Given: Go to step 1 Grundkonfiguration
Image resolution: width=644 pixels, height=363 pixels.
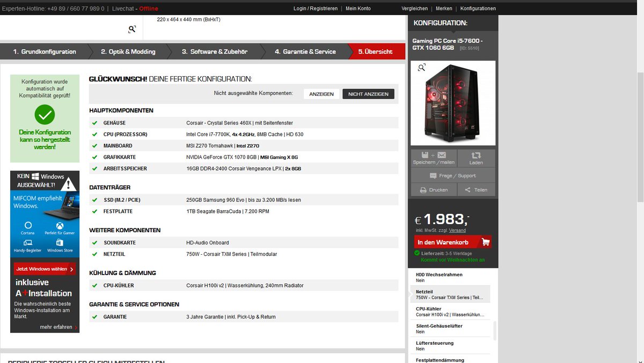Looking at the screenshot, I should tap(45, 51).
